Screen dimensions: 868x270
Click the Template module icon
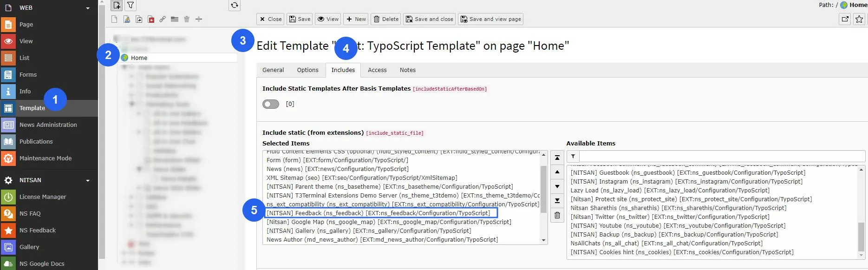[x=8, y=108]
